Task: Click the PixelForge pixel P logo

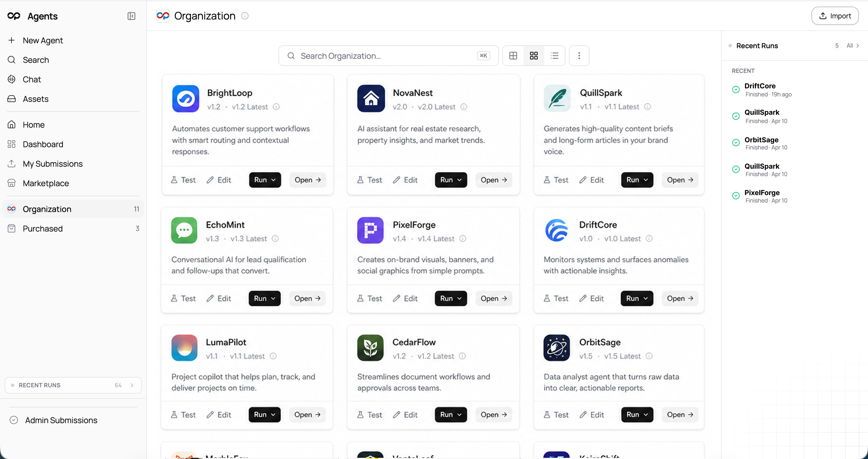Action: coord(370,230)
